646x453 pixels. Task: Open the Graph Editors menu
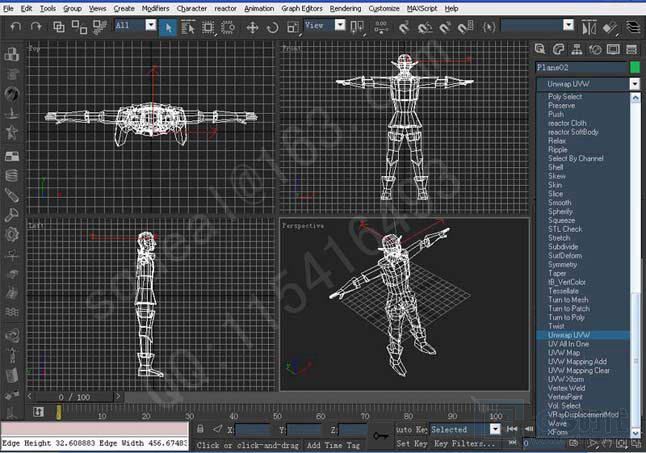click(302, 8)
